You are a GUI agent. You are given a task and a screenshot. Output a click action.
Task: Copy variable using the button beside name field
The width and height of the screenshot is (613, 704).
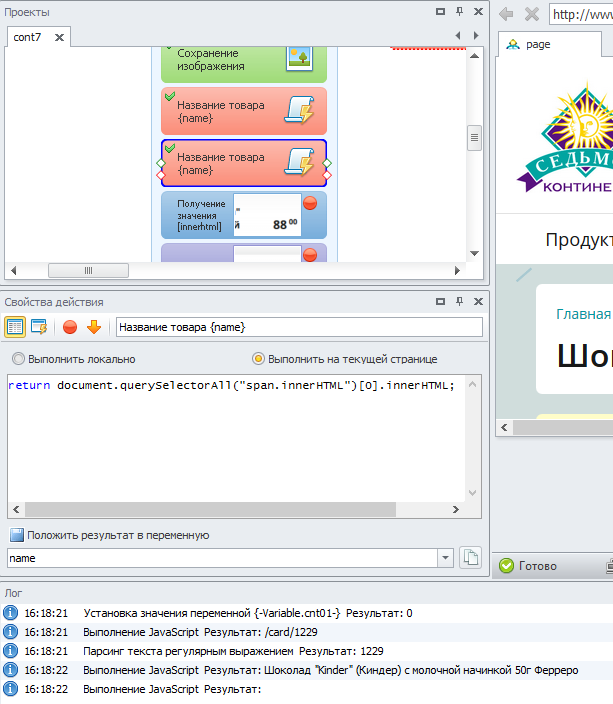click(x=470, y=558)
